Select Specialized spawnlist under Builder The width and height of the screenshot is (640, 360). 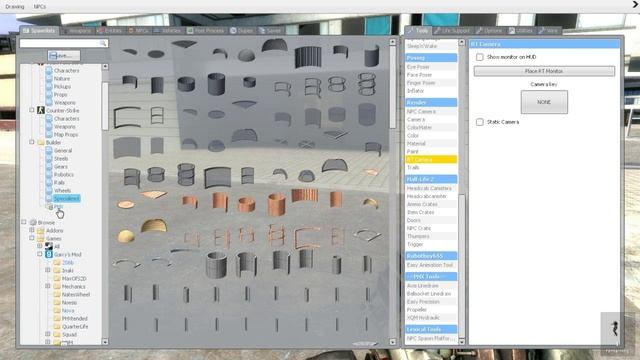click(66, 198)
